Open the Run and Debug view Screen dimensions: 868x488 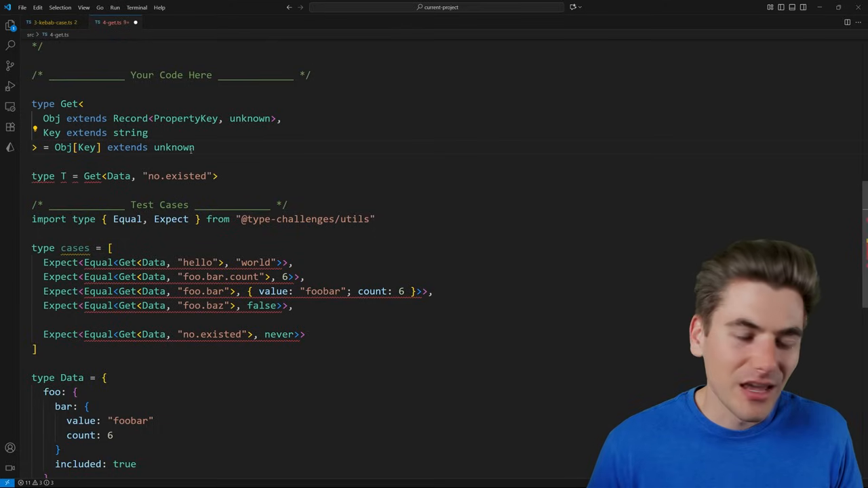coord(10,86)
